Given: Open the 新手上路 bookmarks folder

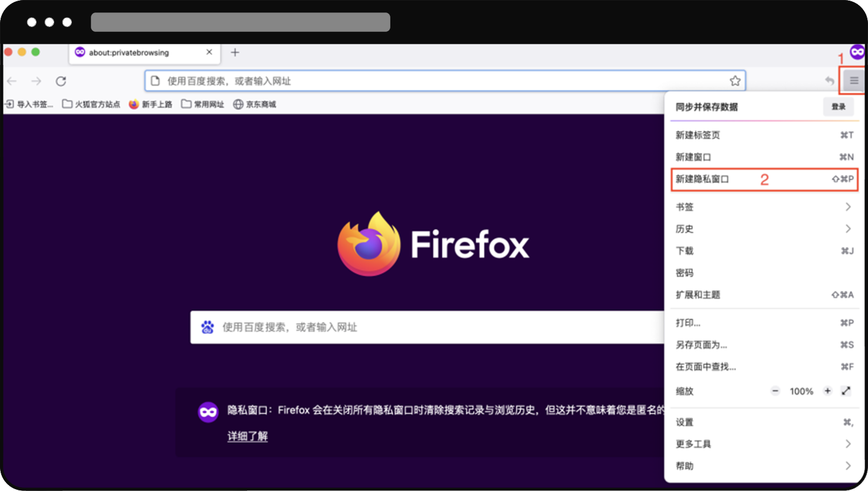Looking at the screenshot, I should [151, 104].
